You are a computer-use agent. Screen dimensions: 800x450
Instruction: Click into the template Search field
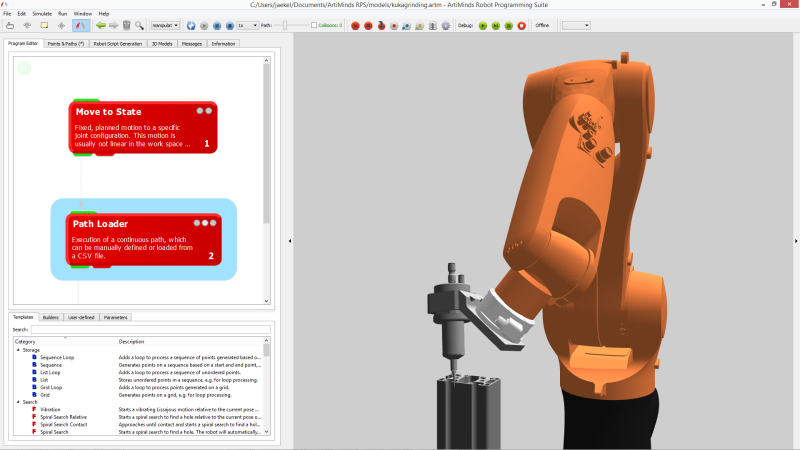pyautogui.click(x=150, y=329)
